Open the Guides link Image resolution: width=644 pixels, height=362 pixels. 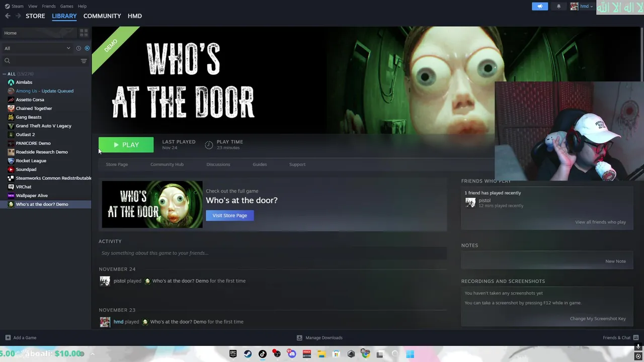coord(260,164)
